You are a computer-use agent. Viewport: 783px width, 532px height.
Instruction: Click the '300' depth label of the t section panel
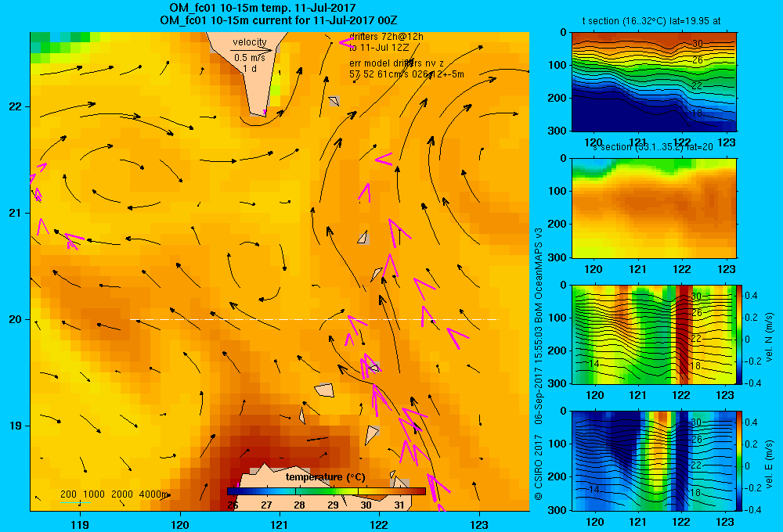point(557,130)
